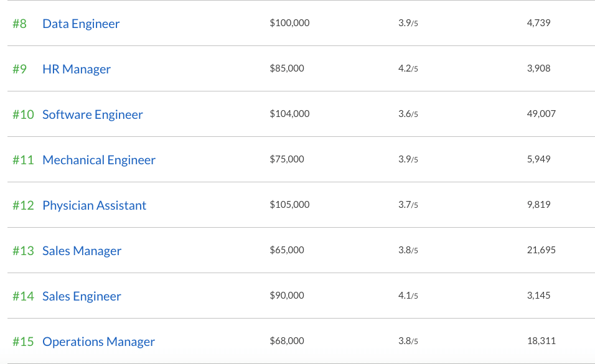Screen dimensions: 595x364
Task: Click the $104,000 salary figure
Action: (x=289, y=114)
